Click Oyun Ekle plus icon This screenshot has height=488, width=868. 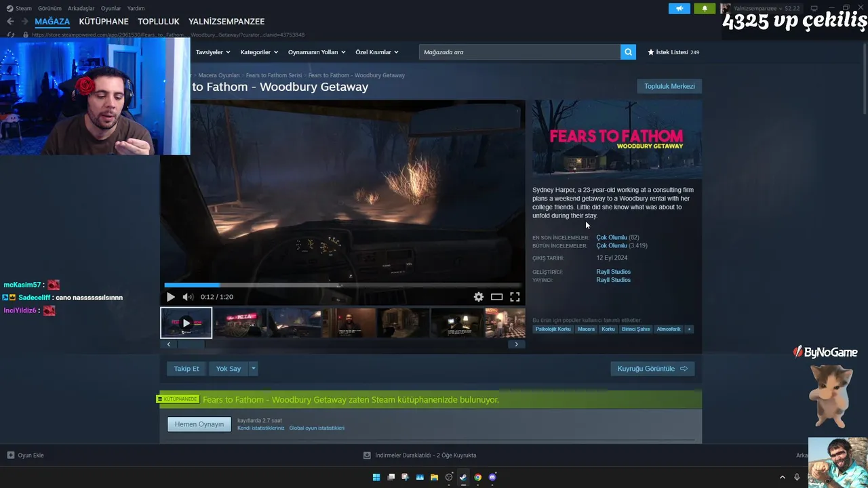click(10, 455)
